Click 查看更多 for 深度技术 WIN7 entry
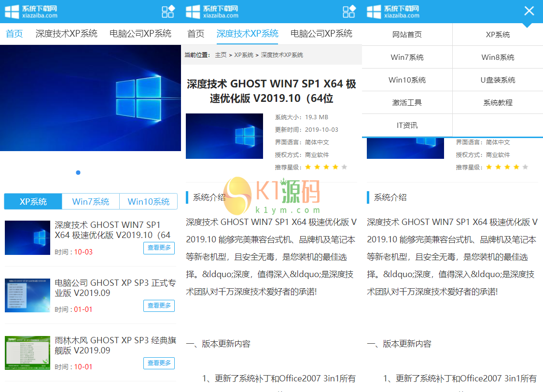The height and width of the screenshot is (392, 543). tap(159, 248)
